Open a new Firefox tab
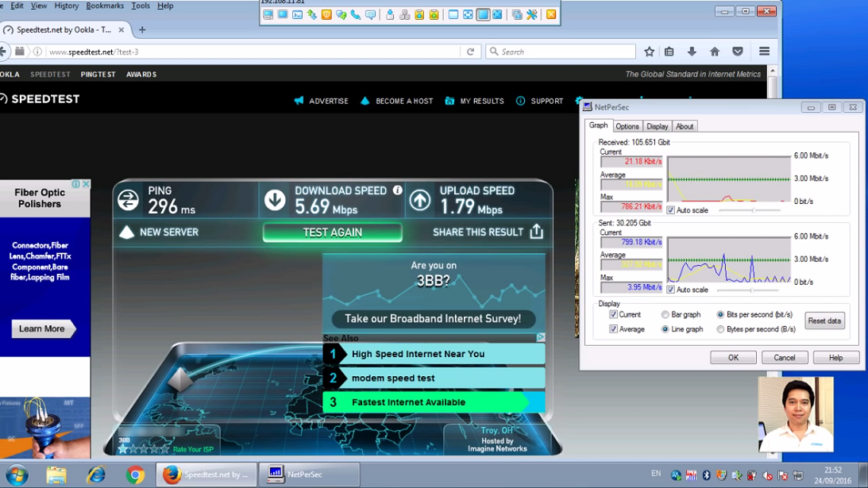Image resolution: width=868 pixels, height=488 pixels. coord(142,29)
